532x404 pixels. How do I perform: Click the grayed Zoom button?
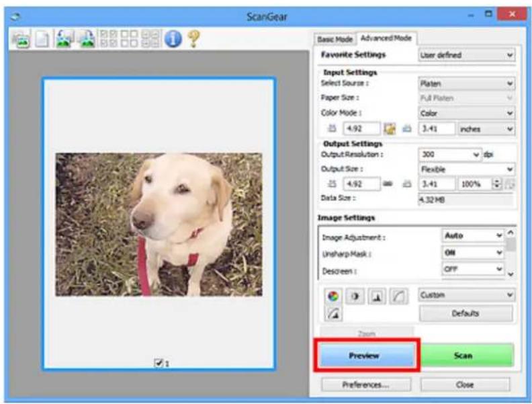click(367, 333)
